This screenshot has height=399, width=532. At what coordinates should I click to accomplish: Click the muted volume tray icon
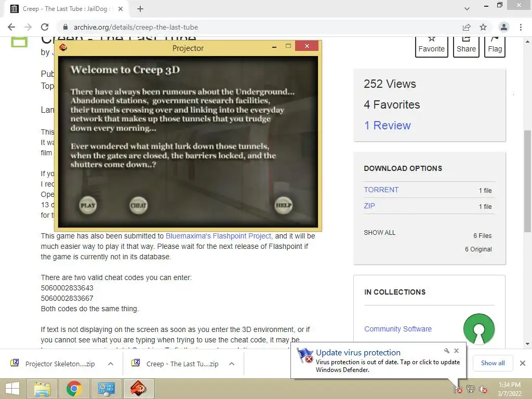[483, 389]
